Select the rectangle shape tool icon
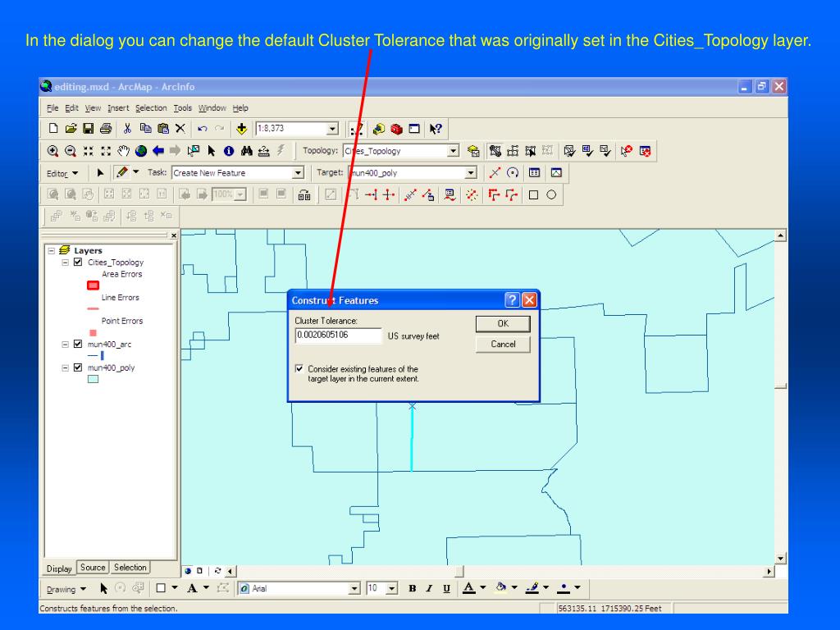Image resolution: width=840 pixels, height=630 pixels. tap(533, 195)
